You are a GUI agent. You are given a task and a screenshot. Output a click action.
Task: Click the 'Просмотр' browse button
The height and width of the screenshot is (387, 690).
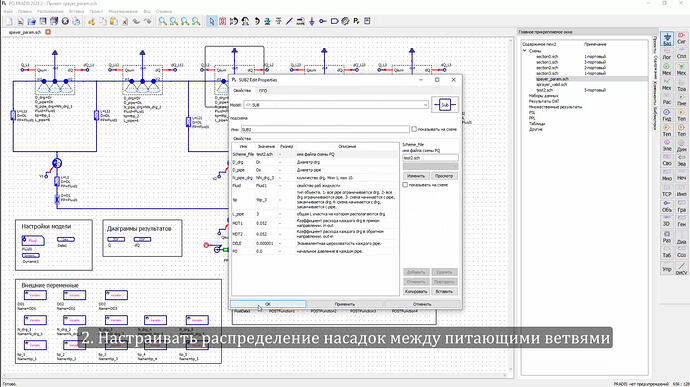(x=444, y=176)
